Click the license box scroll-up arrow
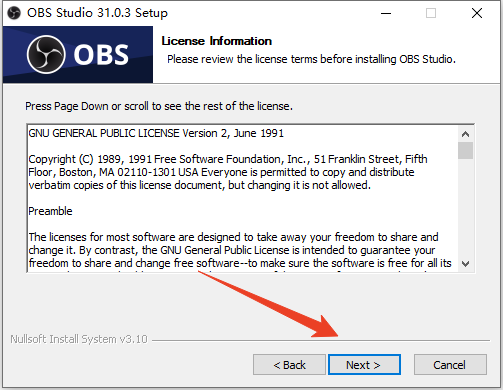This screenshot has height=390, width=503. (465, 134)
